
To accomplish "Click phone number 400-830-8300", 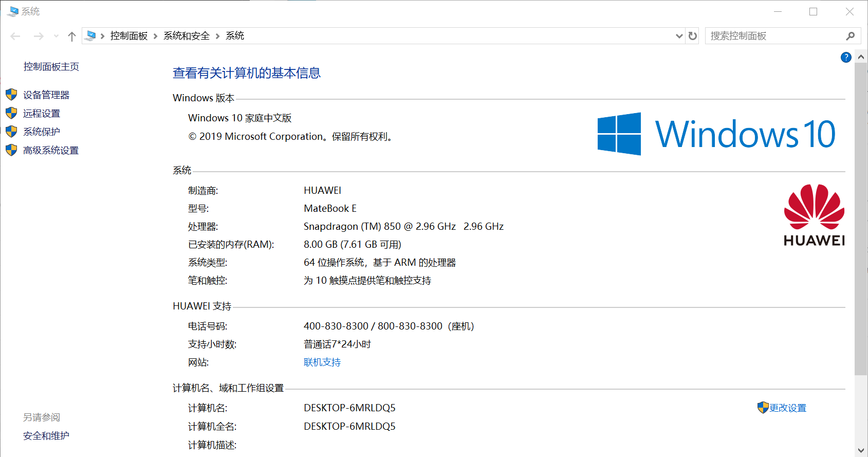I will click(x=336, y=326).
